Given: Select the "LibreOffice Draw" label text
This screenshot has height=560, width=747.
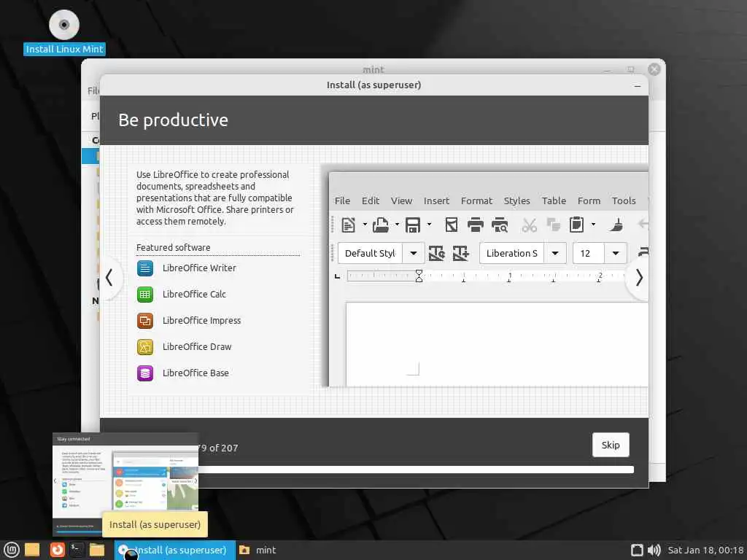Looking at the screenshot, I should click(197, 346).
